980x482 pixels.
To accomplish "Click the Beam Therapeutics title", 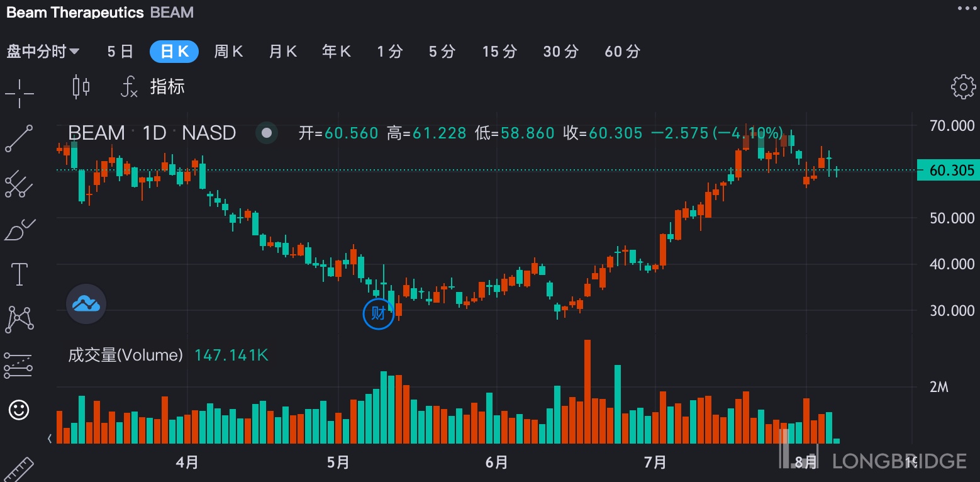I will (75, 12).
